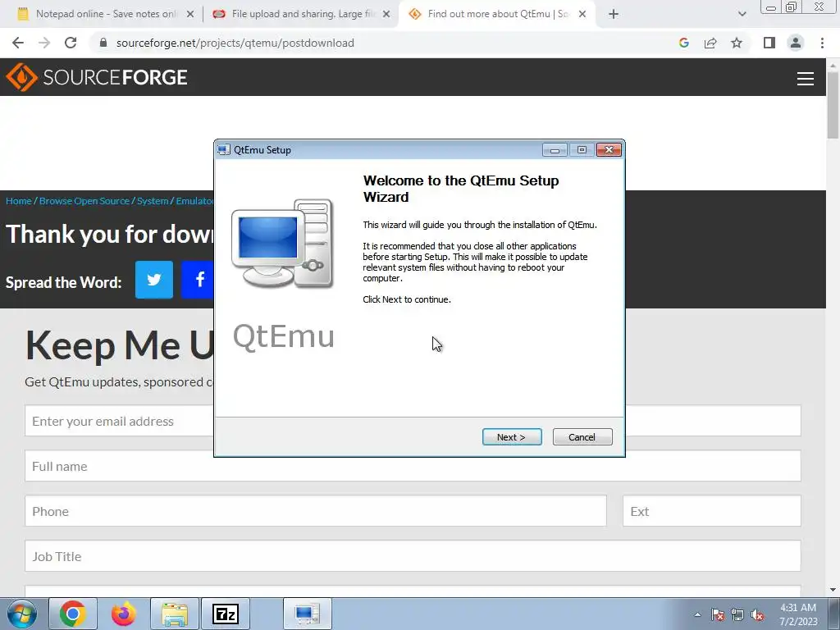Reload the SourceForge page
This screenshot has height=630, width=840.
(71, 43)
